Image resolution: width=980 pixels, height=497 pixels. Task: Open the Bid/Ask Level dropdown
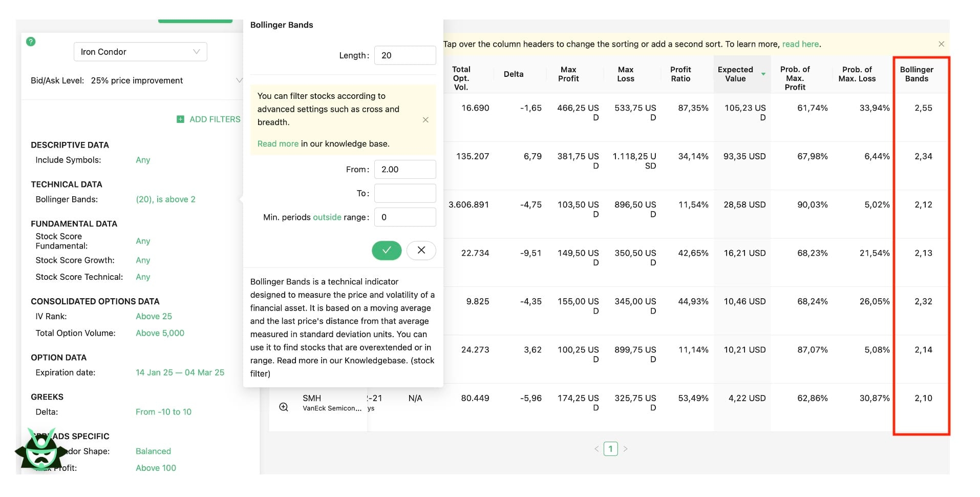136,80
